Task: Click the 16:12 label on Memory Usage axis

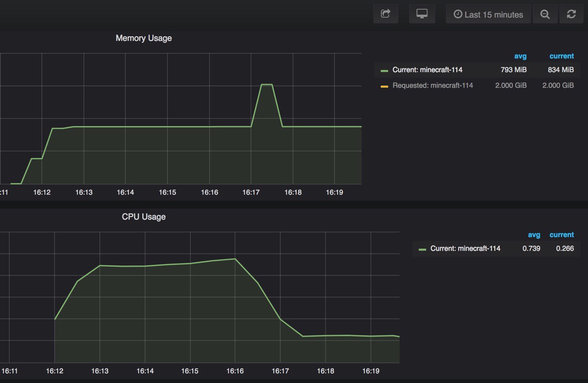Action: 42,192
